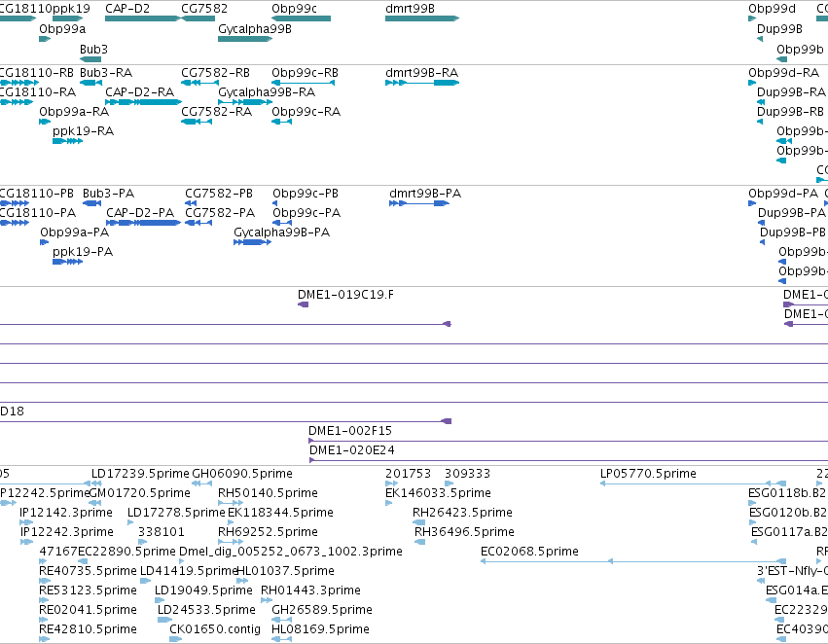This screenshot has height=644, width=828.
Task: Open the dmrt99B-PA protein label
Action: pyautogui.click(x=425, y=194)
